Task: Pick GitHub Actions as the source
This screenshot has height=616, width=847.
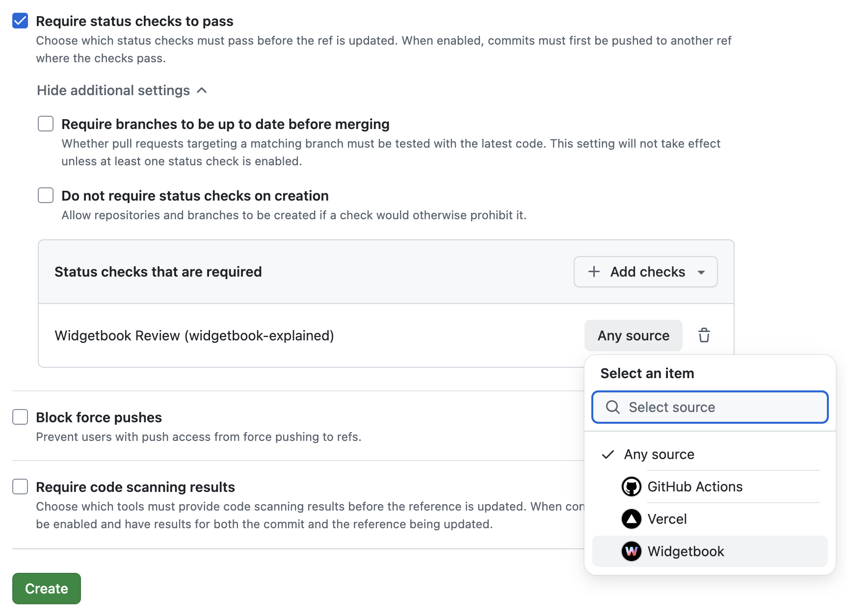Action: [x=695, y=487]
